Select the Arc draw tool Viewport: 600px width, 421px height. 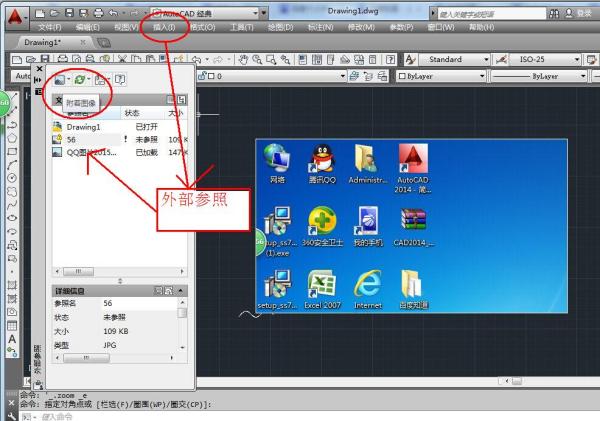[x=12, y=165]
